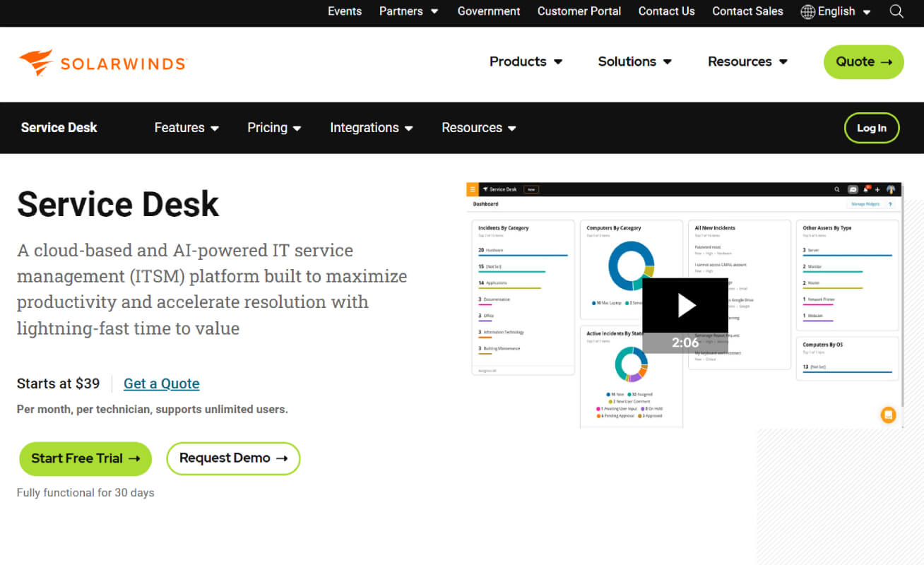Open the English language selector
Image resolution: width=924 pixels, height=565 pixels.
[836, 11]
